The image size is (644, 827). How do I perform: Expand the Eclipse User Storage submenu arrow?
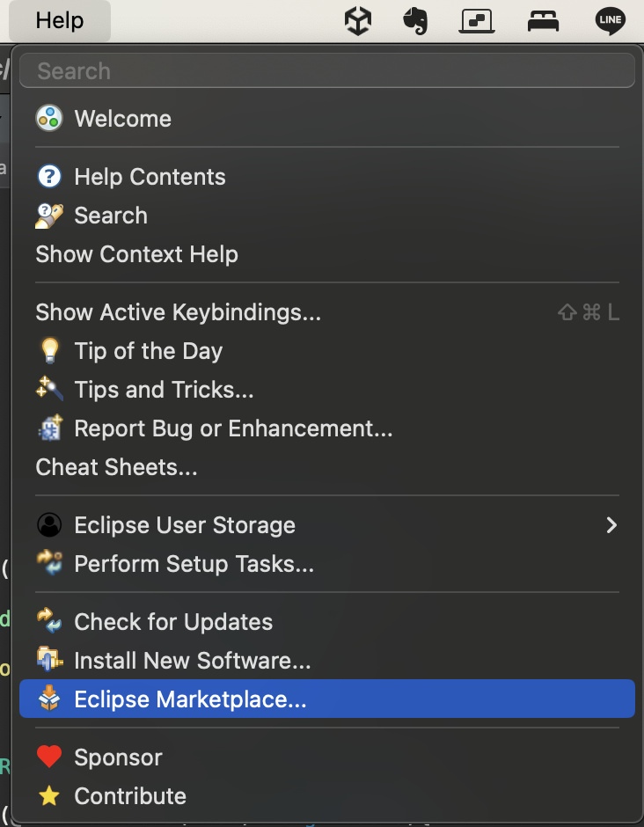(x=611, y=525)
